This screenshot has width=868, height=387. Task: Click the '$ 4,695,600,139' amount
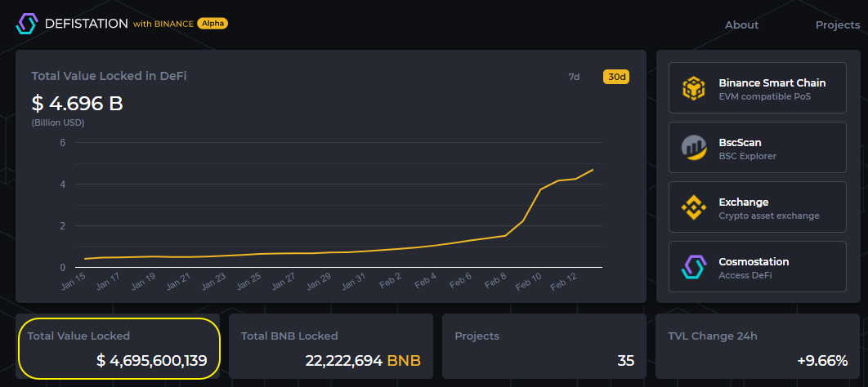[x=152, y=361]
